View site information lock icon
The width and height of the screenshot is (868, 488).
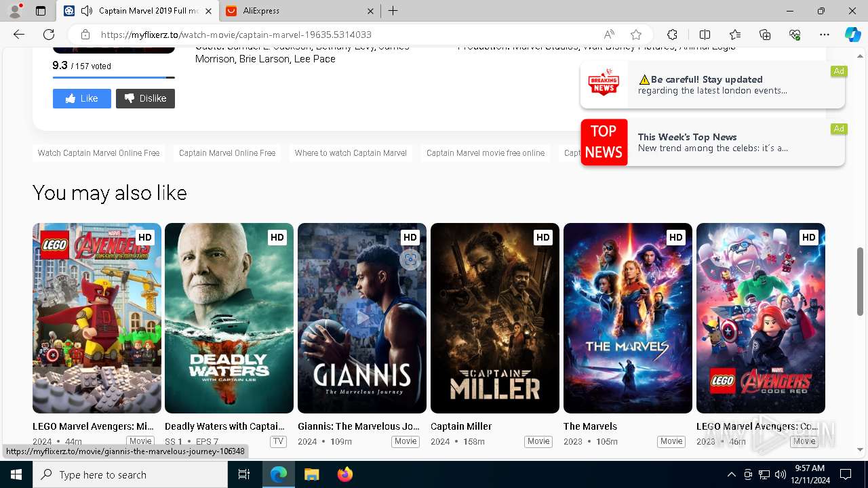pos(85,35)
